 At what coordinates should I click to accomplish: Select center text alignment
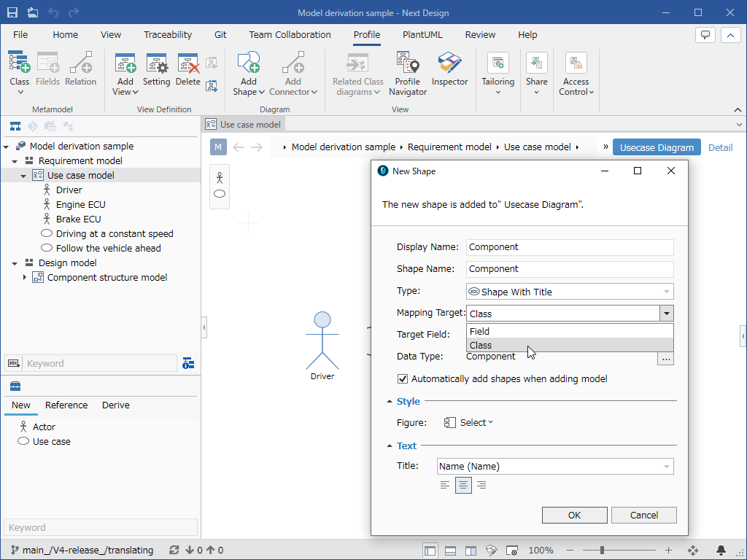463,485
